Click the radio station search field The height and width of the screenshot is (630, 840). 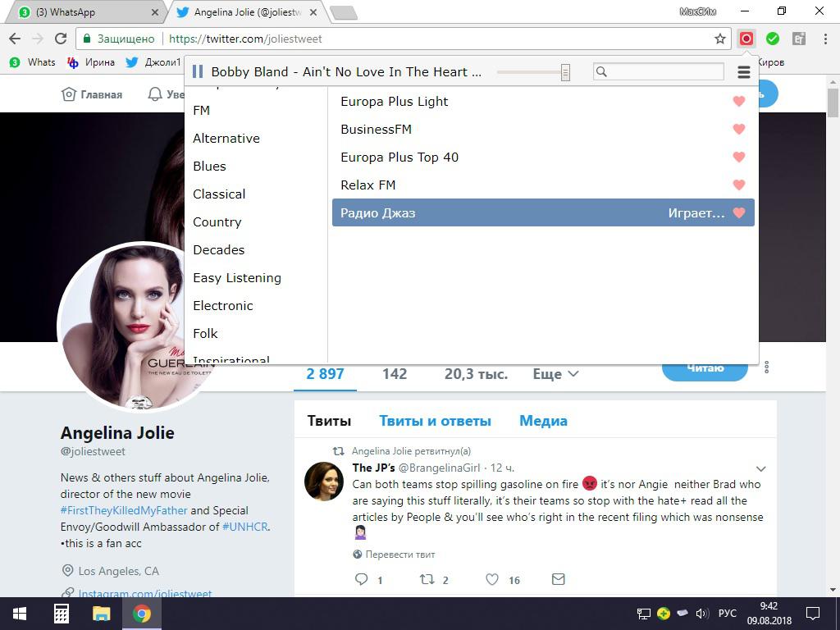(x=659, y=72)
